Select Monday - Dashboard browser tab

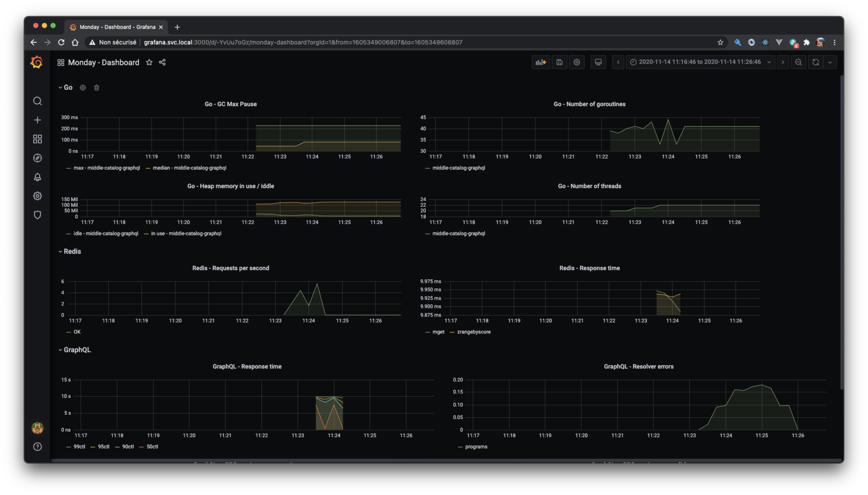coord(116,27)
